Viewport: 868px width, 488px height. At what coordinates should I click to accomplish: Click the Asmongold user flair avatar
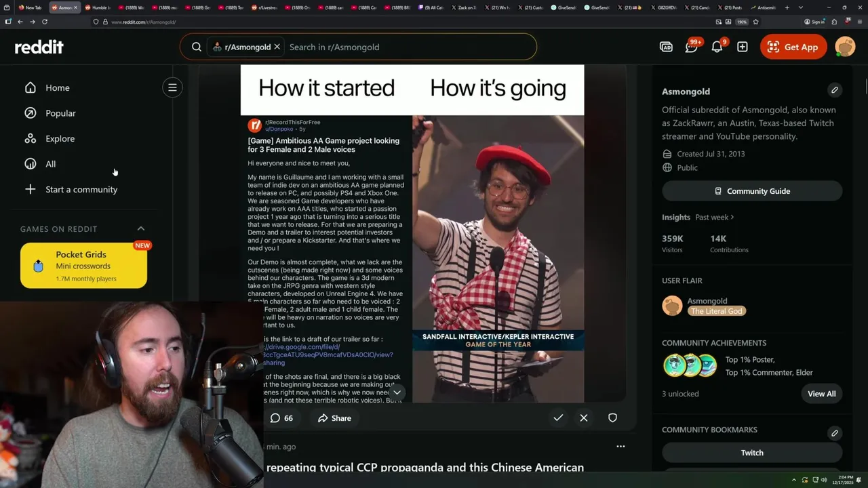[x=672, y=306]
